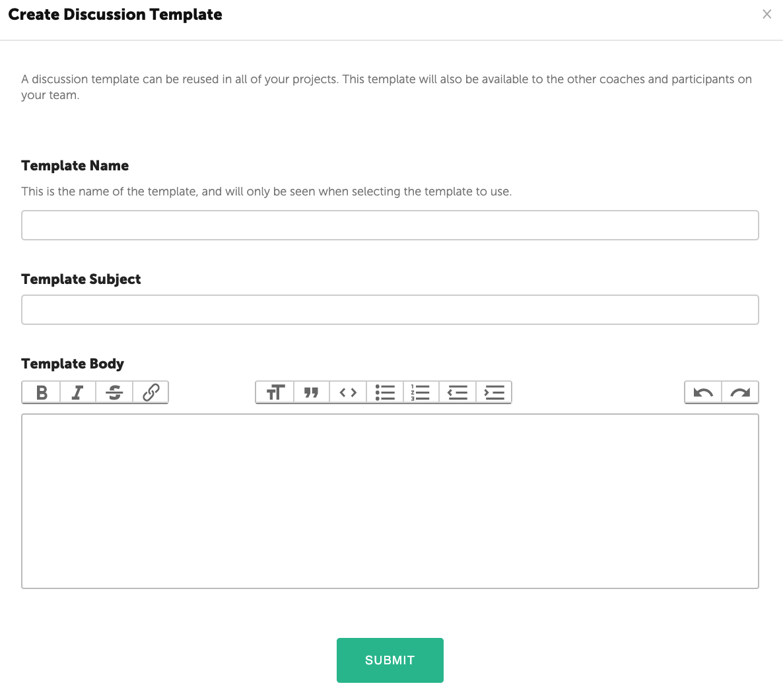Screen dimensions: 783x700
Task: Focus the Template Subject input field
Action: coord(390,310)
